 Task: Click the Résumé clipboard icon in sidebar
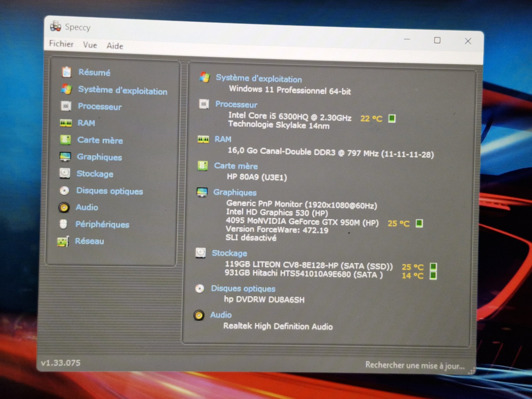click(x=66, y=72)
